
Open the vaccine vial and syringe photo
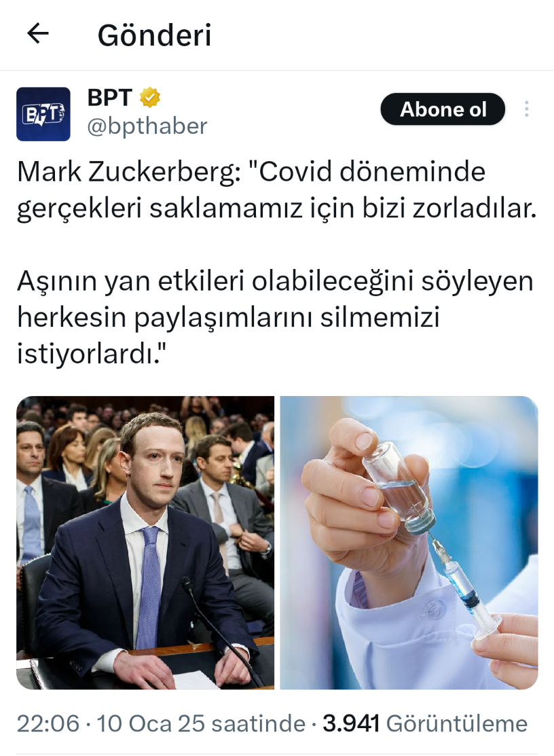409,543
